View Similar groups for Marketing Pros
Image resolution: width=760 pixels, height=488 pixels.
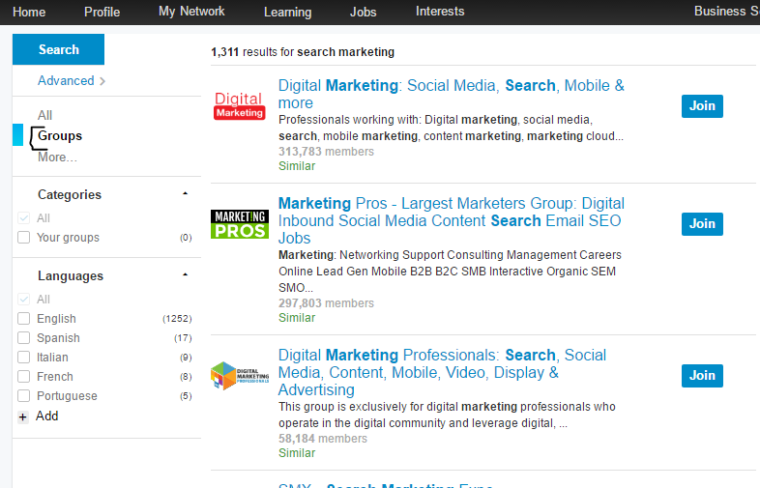click(x=297, y=318)
